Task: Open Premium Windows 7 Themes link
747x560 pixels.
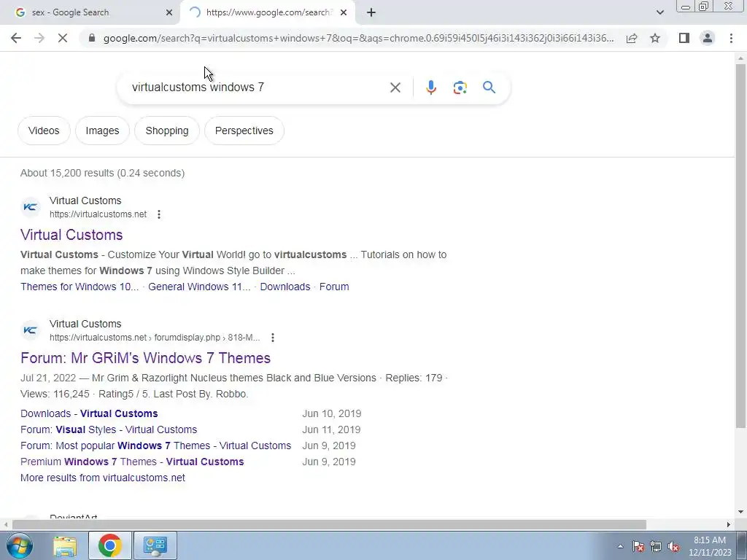Action: click(x=132, y=462)
